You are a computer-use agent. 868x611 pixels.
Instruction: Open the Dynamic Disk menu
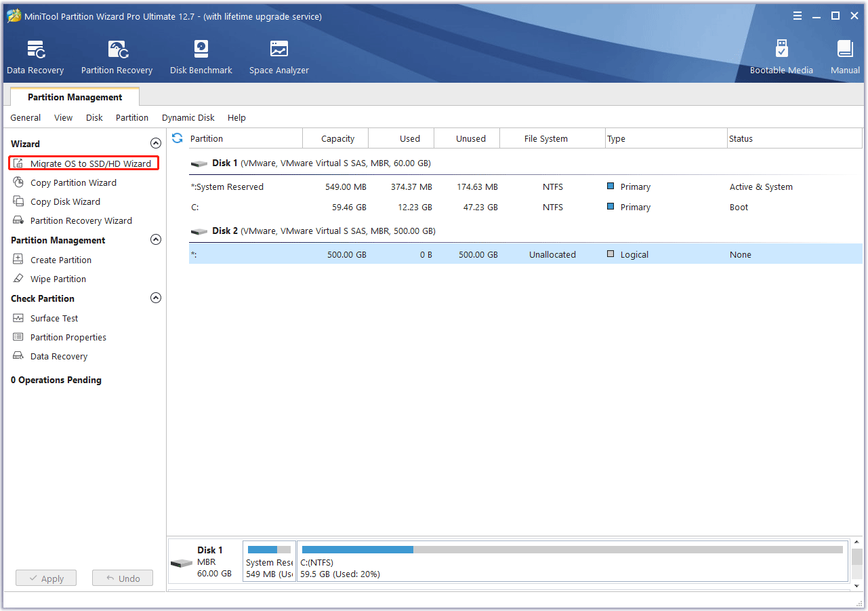188,117
